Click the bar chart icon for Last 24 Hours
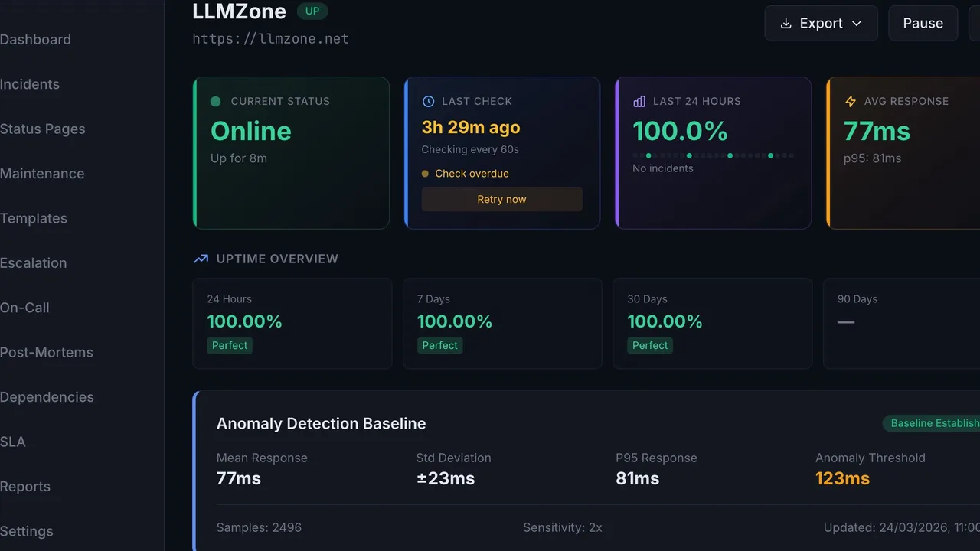 (x=639, y=101)
